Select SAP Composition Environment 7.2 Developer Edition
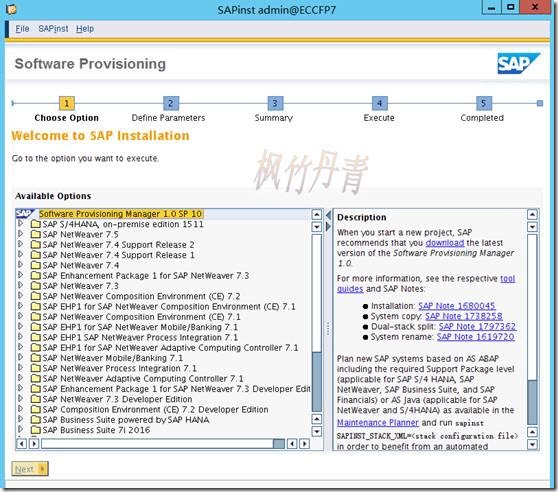This screenshot has width=558, height=492. 155,409
